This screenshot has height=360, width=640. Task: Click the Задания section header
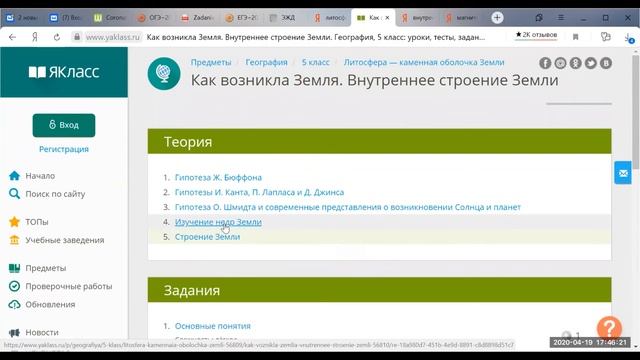[380, 290]
